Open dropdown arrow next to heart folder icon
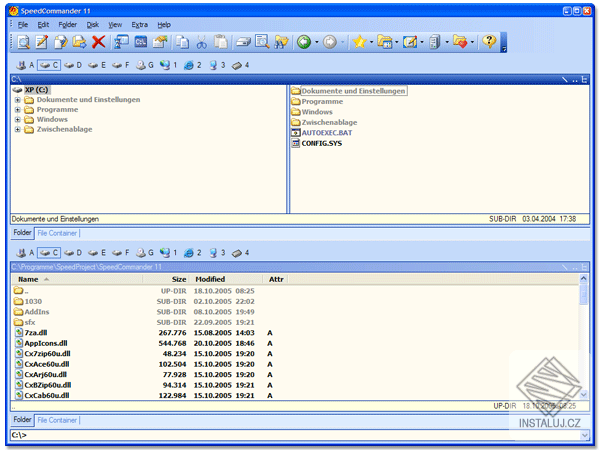Screen dimensions: 600x450 click(x=473, y=42)
